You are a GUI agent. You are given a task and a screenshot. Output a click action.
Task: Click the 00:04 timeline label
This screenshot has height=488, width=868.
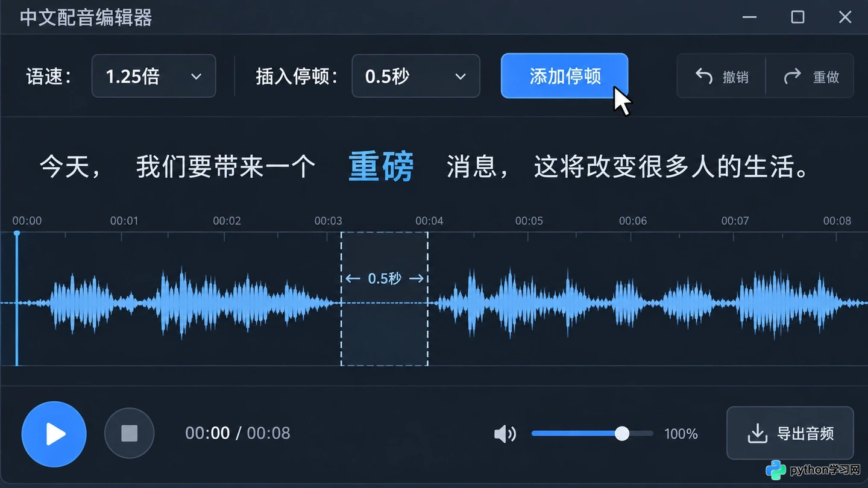pyautogui.click(x=429, y=221)
